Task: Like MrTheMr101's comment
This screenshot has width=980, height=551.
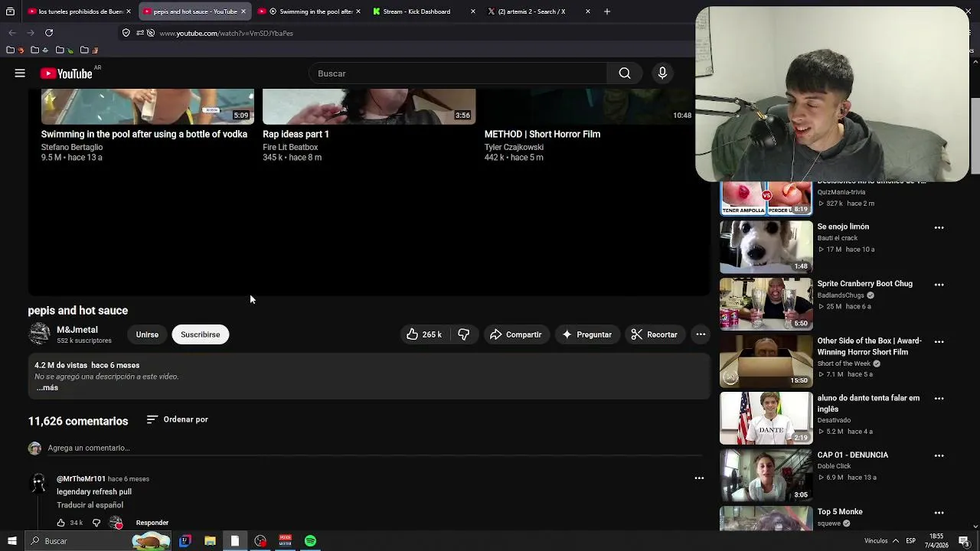Action: coord(60,523)
